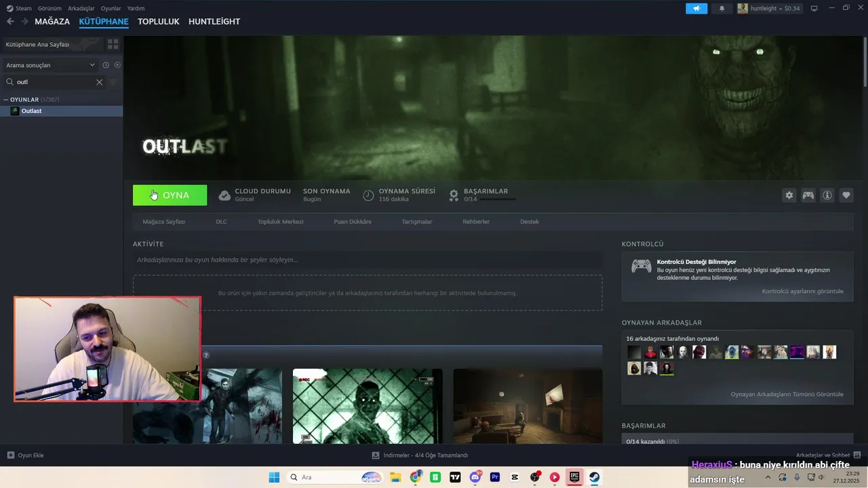Viewport: 868px width, 488px height.
Task: Collapse the OYUNLAR category
Action: point(5,100)
